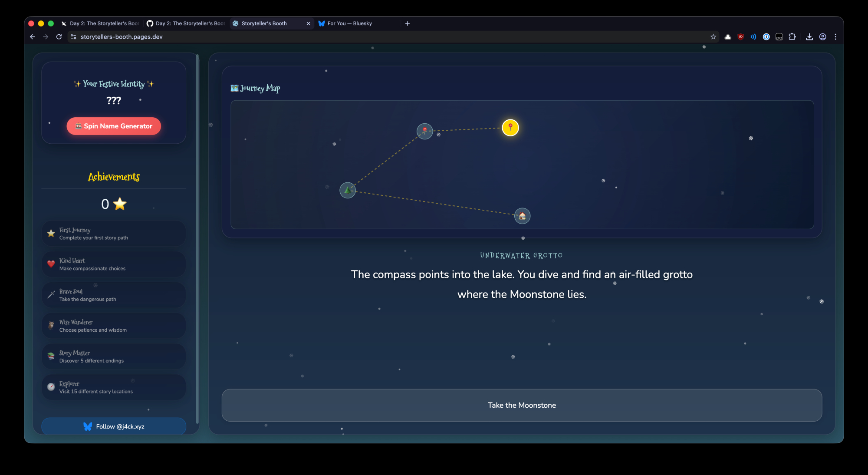Click the site information icon in the address bar
The height and width of the screenshot is (475, 868).
pos(73,37)
